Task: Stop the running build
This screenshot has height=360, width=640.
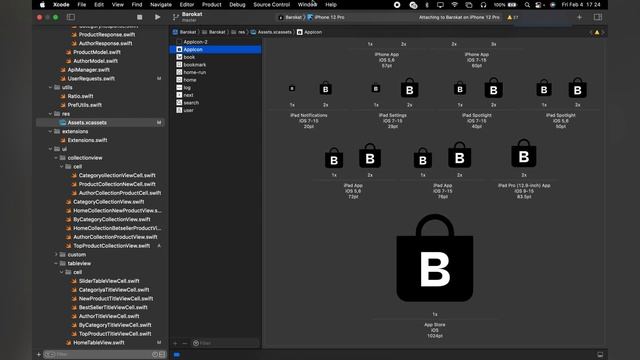Action: click(140, 17)
